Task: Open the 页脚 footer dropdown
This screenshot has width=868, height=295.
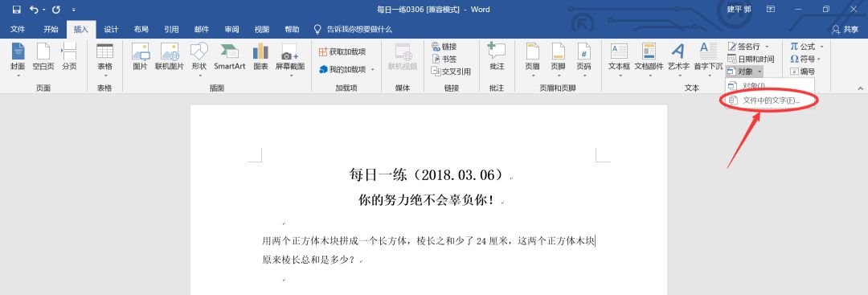Action: (558, 59)
